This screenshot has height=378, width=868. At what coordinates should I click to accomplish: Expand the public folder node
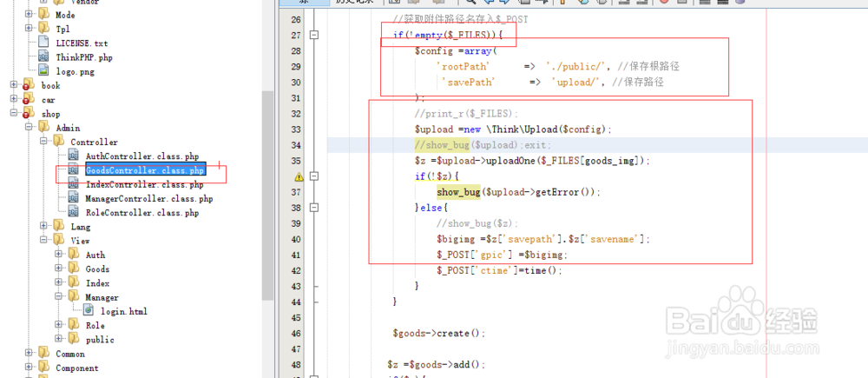(59, 339)
